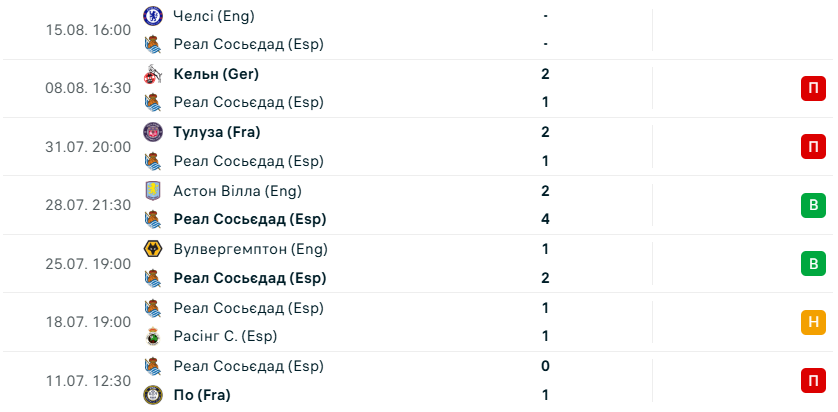Click the Aston Villa crest icon
This screenshot has width=838, height=412.
153,191
